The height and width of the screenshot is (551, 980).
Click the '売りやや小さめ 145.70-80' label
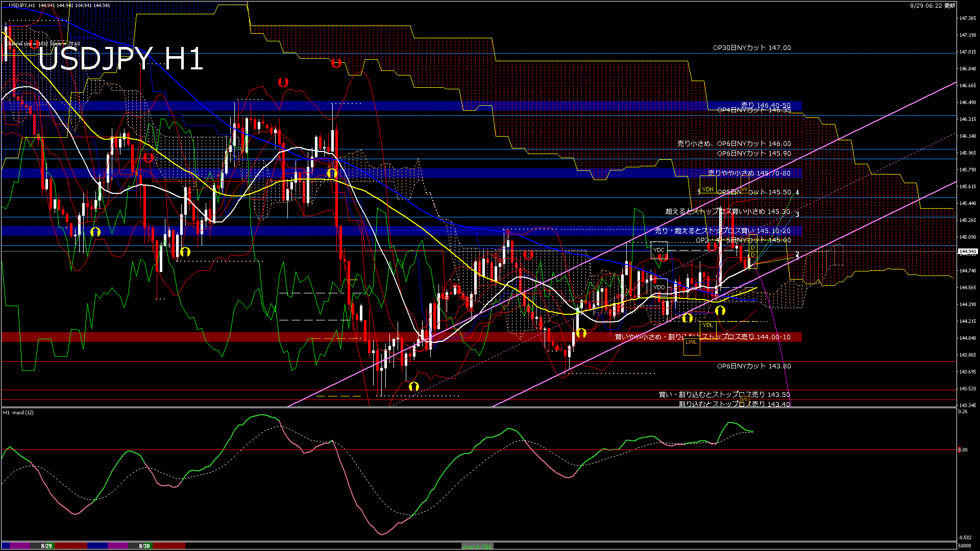[749, 173]
